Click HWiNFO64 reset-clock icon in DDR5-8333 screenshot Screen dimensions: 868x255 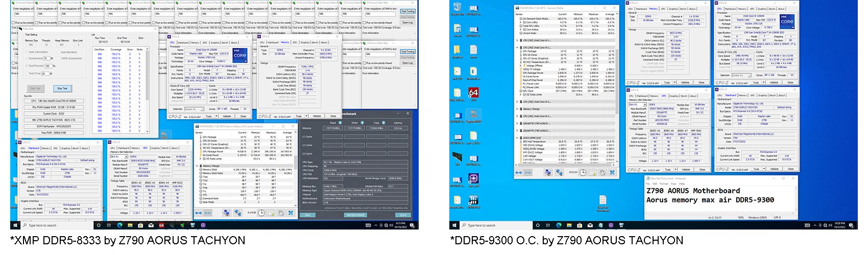261,213
